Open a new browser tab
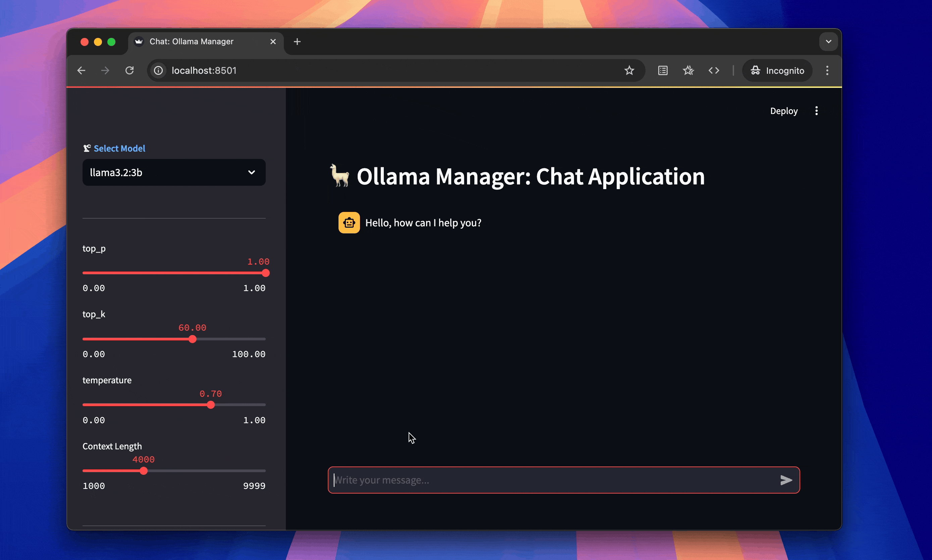Screen dimensions: 932x560 point(297,42)
